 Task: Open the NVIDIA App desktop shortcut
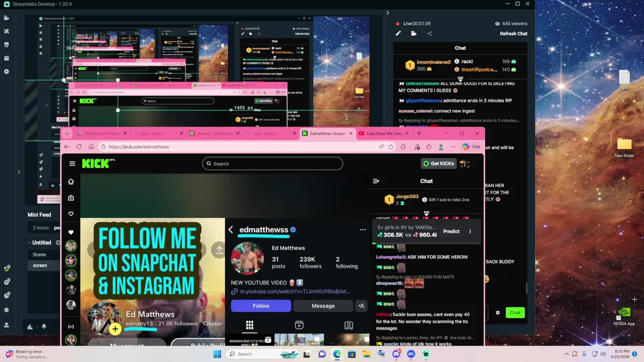[624, 317]
